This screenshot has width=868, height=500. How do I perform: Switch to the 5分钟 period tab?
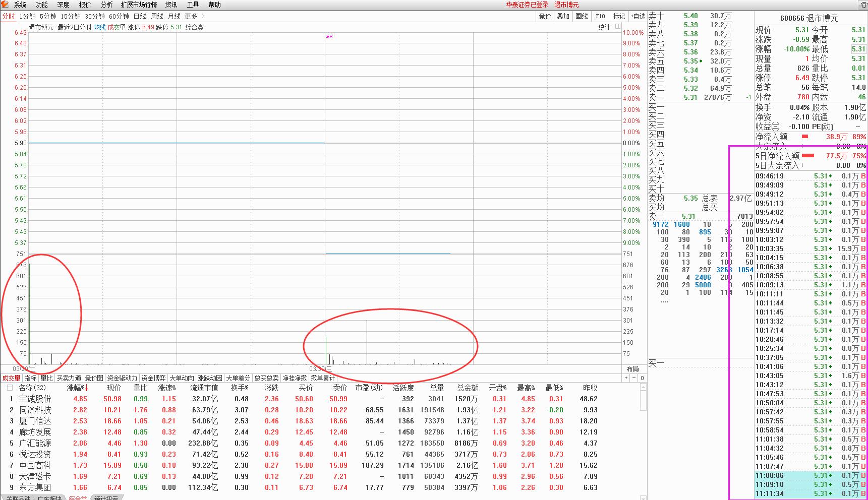tap(48, 17)
